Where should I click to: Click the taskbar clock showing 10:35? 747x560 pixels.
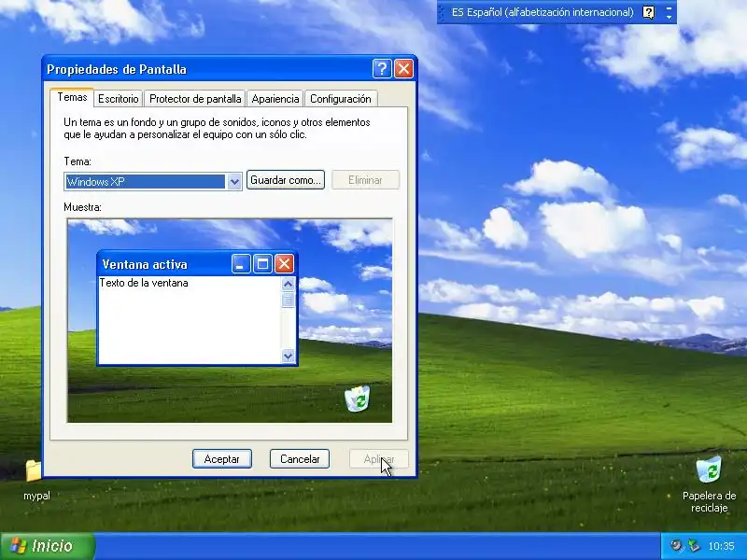tap(721, 546)
